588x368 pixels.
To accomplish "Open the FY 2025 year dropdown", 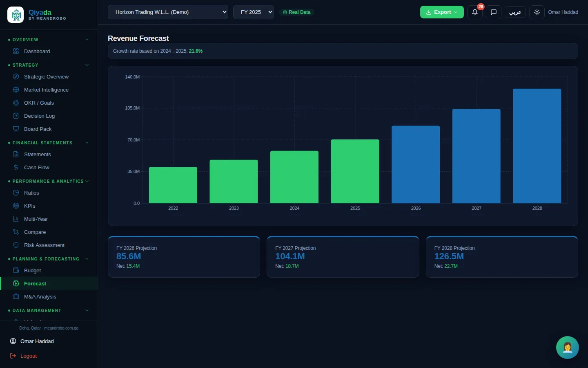I will (254, 12).
